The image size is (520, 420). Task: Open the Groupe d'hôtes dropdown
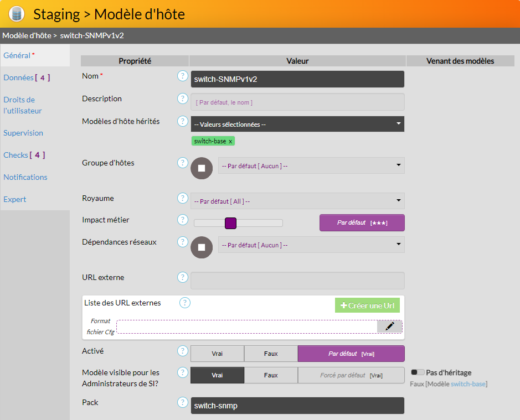(x=311, y=165)
